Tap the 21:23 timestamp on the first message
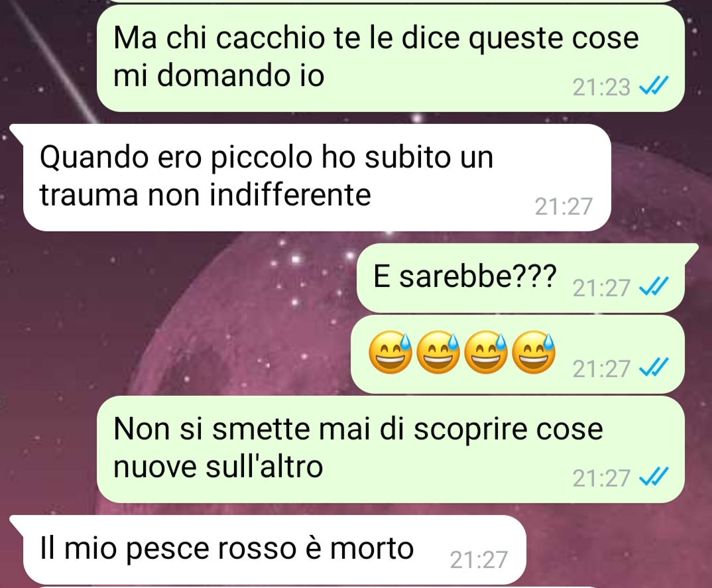This screenshot has width=712, height=588. point(601,88)
